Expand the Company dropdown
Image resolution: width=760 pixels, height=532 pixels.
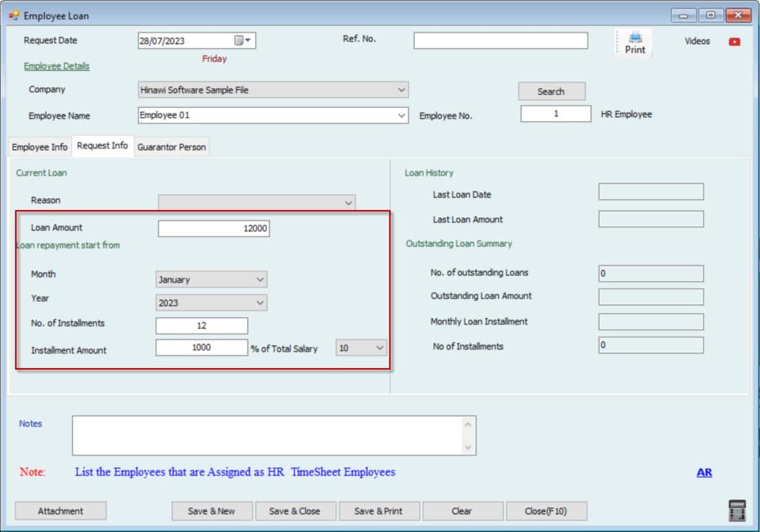tap(402, 90)
